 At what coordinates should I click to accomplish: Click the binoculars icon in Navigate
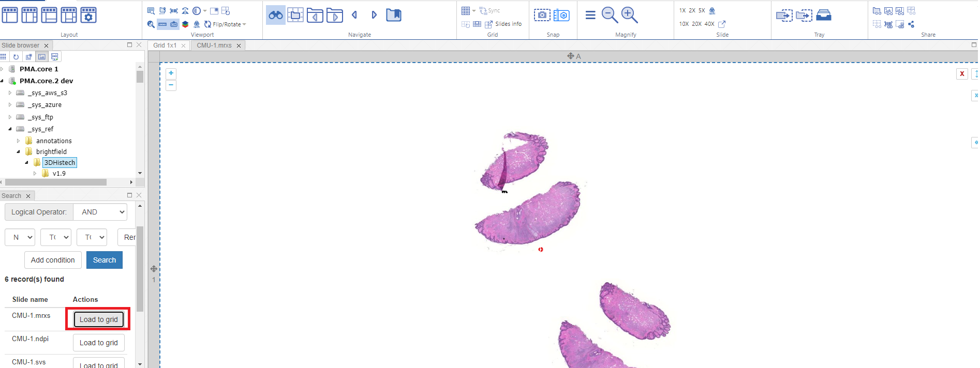275,15
